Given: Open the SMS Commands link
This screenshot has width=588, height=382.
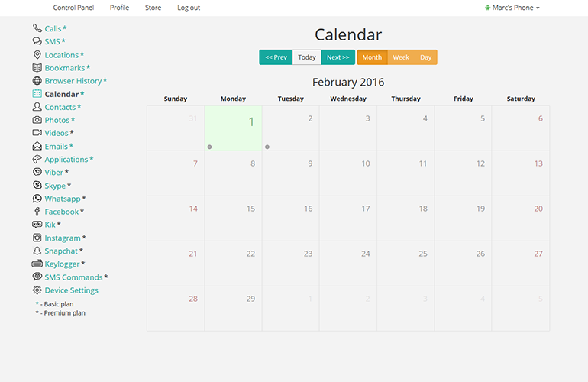Looking at the screenshot, I should [73, 277].
